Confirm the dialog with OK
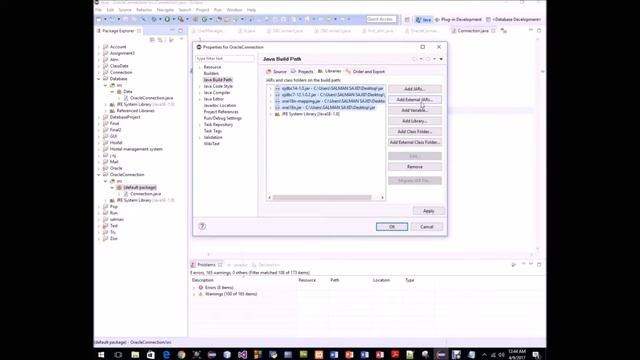Image resolution: width=640 pixels, height=360 pixels. tap(392, 227)
